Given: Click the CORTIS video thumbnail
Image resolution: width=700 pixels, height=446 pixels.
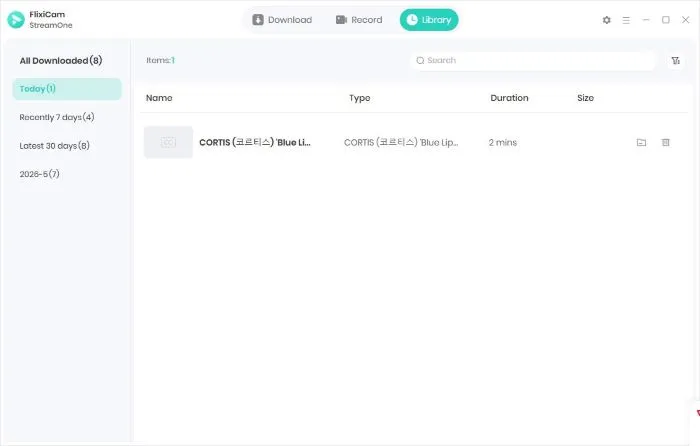Looking at the screenshot, I should click(168, 142).
